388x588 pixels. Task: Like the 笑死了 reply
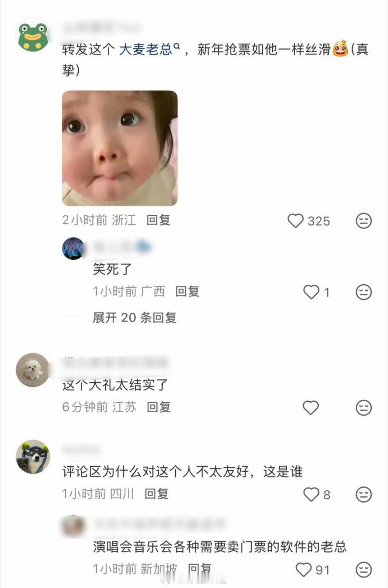311,292
